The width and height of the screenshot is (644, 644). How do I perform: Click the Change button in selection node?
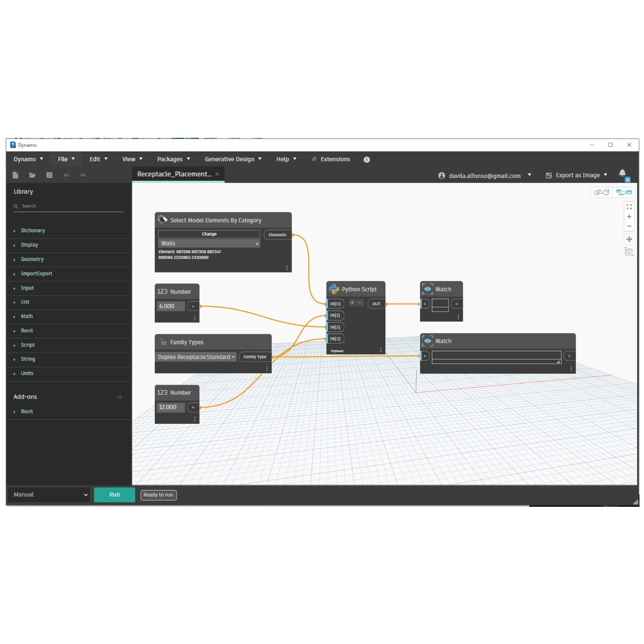click(x=209, y=234)
